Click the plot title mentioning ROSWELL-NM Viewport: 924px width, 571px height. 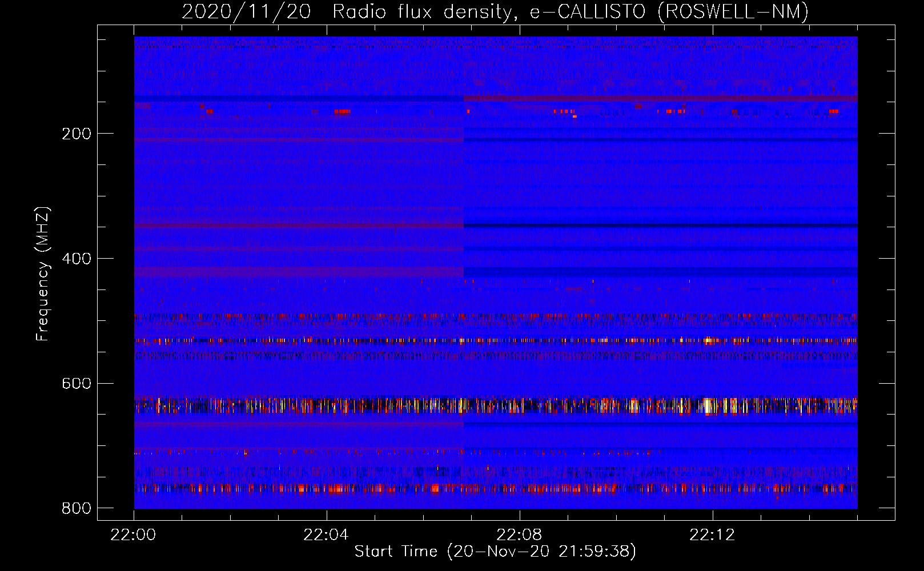click(x=495, y=11)
